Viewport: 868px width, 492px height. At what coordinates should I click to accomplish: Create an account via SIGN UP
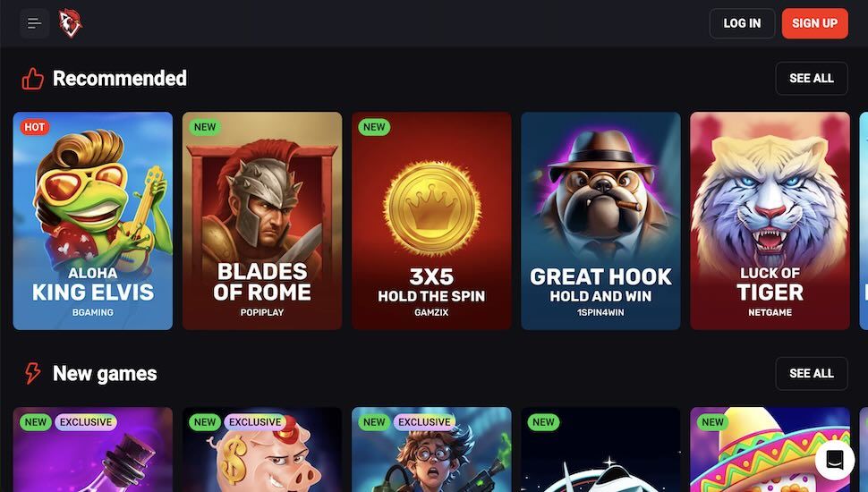tap(815, 23)
